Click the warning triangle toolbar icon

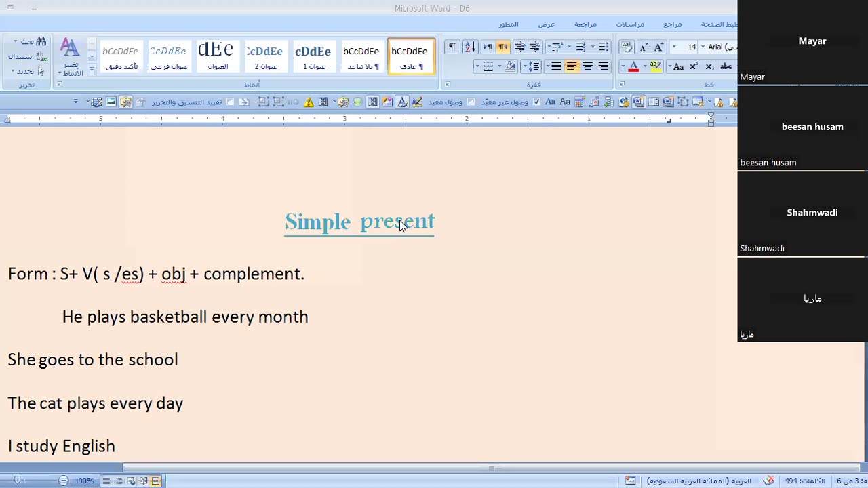click(309, 102)
